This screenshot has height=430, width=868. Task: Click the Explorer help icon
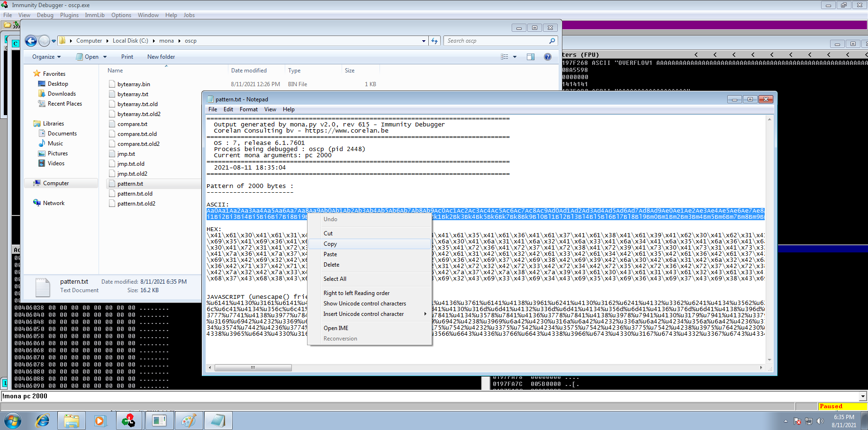pyautogui.click(x=548, y=57)
